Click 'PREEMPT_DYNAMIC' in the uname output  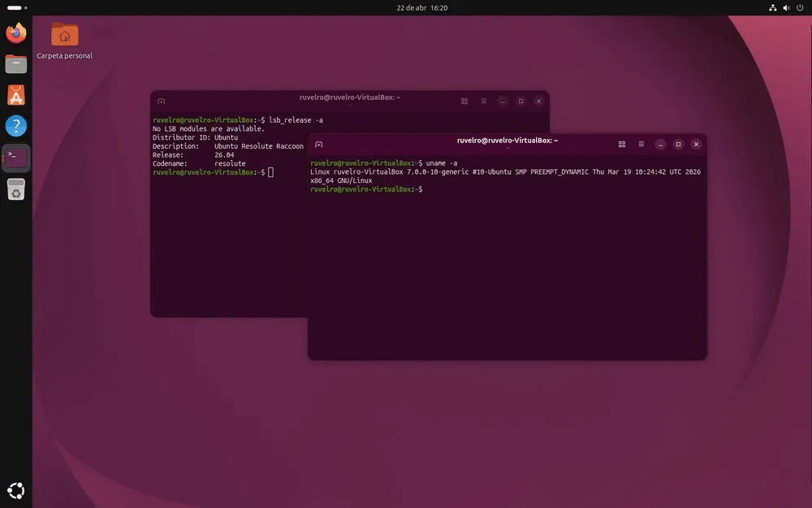click(559, 172)
